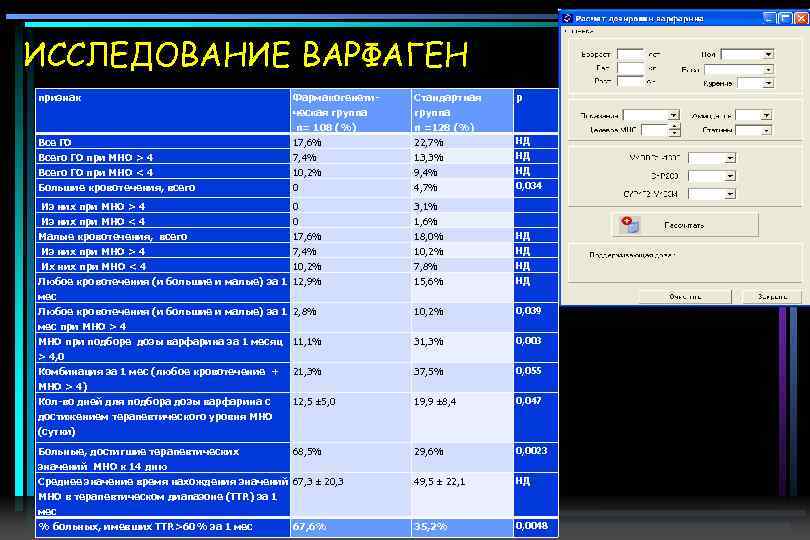This screenshot has width=810, height=540.
Task: Click the Целевое МНО value field
Action: click(x=655, y=130)
